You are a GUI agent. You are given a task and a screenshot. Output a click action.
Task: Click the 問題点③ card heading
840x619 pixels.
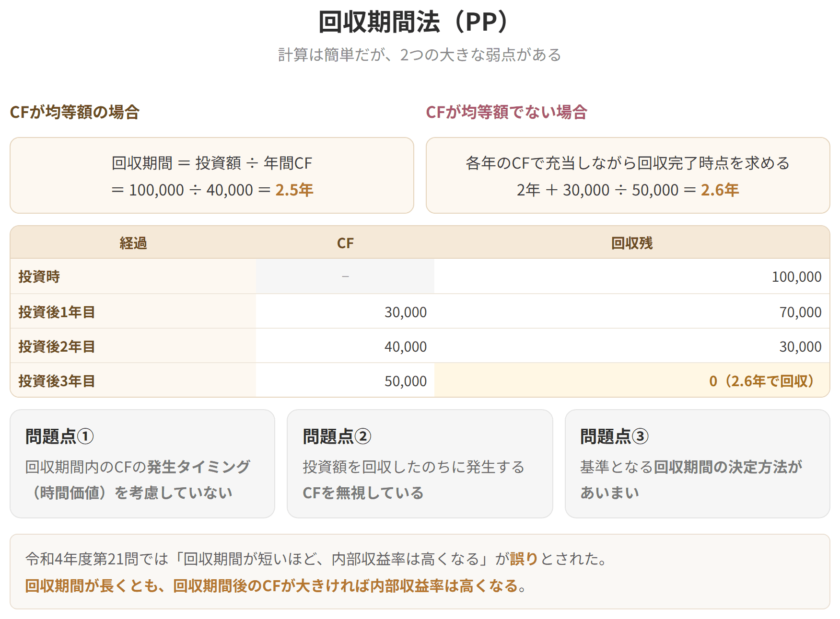tap(614, 436)
